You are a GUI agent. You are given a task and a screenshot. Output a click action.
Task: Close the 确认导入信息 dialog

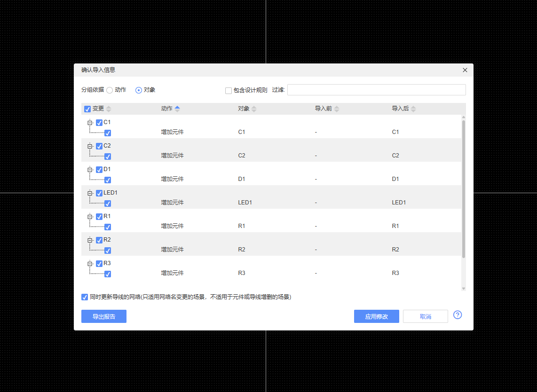465,70
